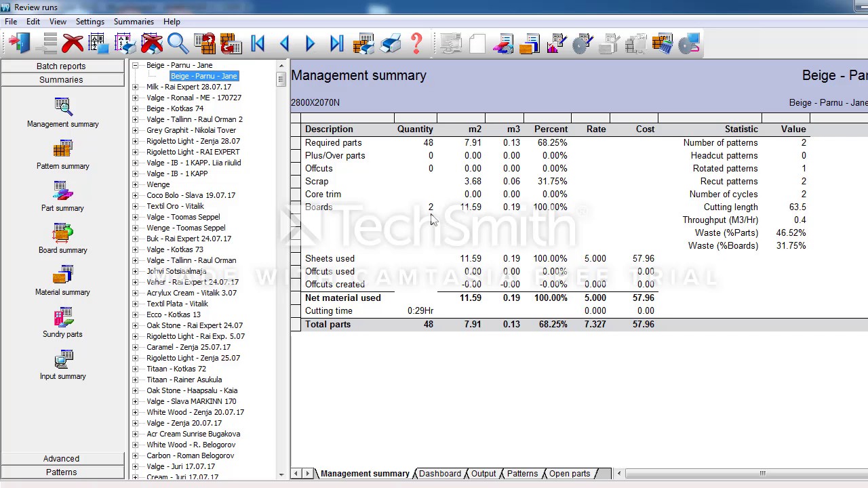Viewport: 868px width, 488px height.
Task: Click the Cutting time value 0:29Hr
Action: pos(420,311)
